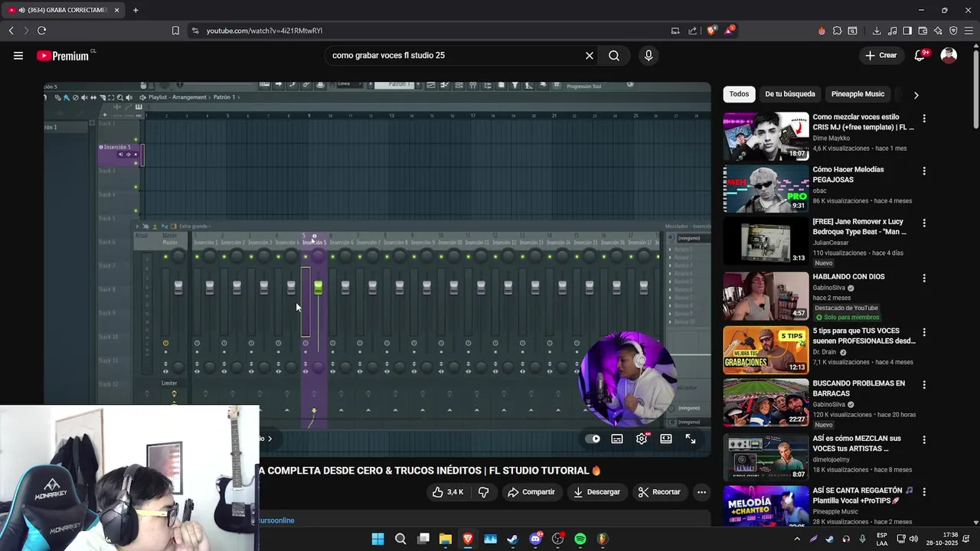The height and width of the screenshot is (551, 980).
Task: Select the De tu búsqueda chip
Action: [790, 94]
